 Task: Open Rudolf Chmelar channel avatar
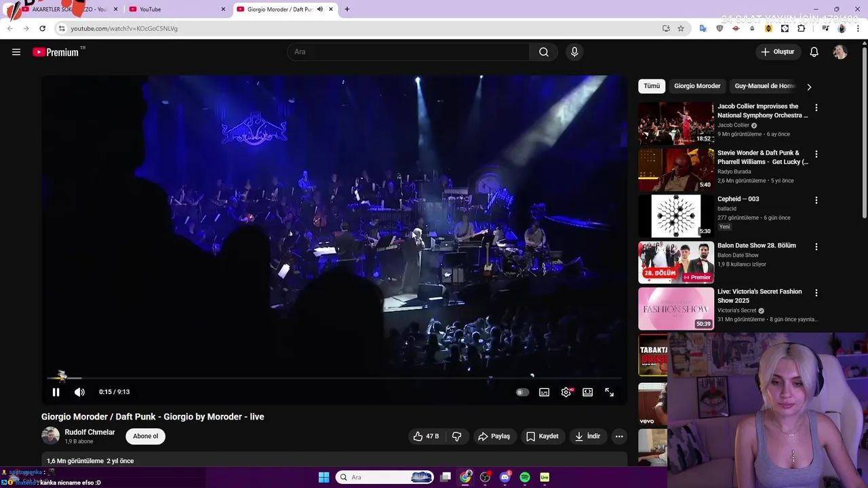(x=51, y=436)
